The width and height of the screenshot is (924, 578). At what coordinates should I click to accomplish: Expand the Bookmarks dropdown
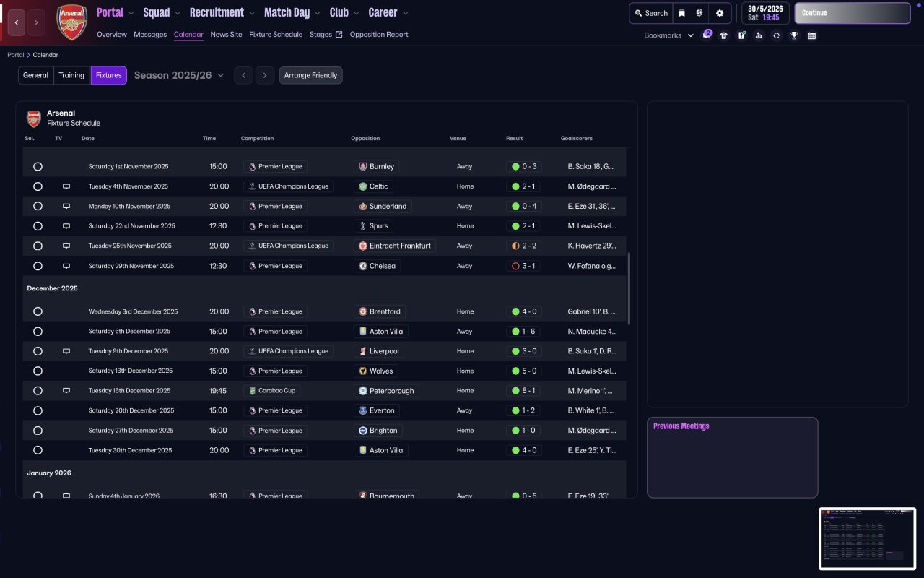pos(668,35)
